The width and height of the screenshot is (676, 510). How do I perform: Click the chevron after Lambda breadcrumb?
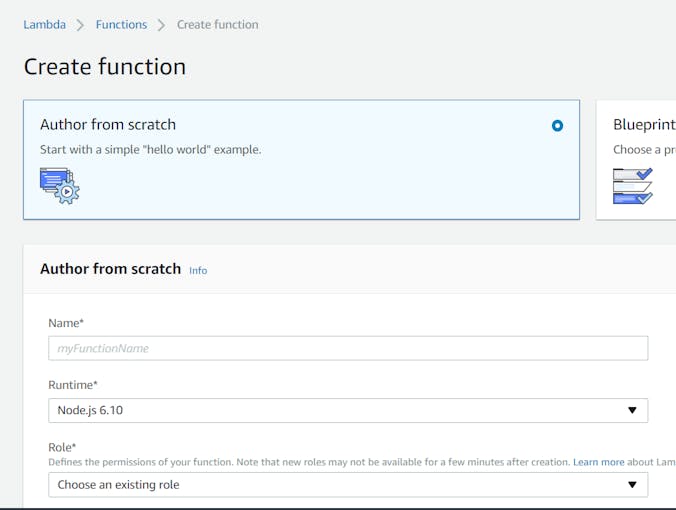point(80,25)
